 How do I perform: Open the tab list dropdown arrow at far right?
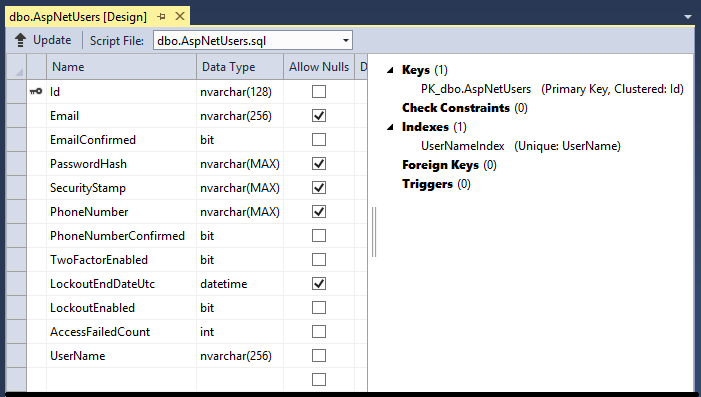(688, 17)
